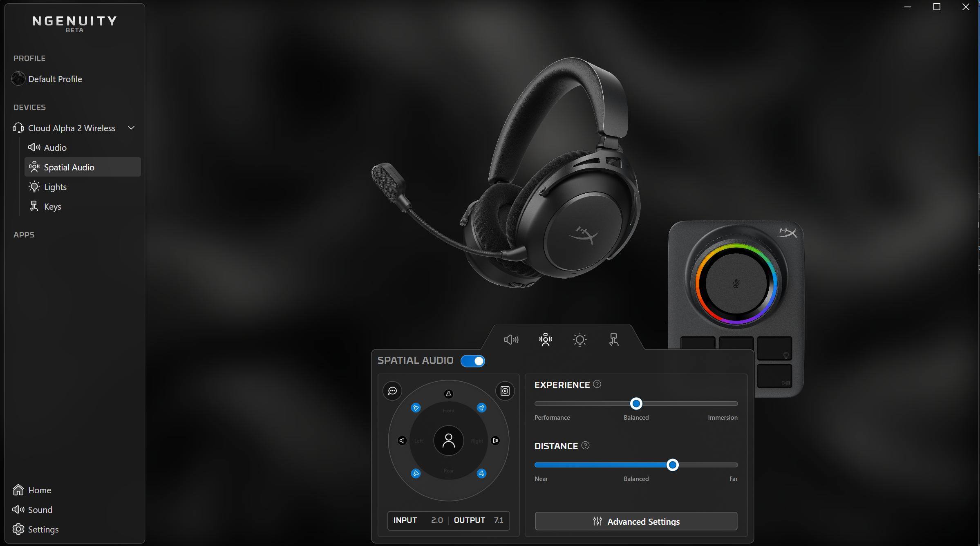Open Advanced Settings
The width and height of the screenshot is (980, 546).
click(636, 521)
